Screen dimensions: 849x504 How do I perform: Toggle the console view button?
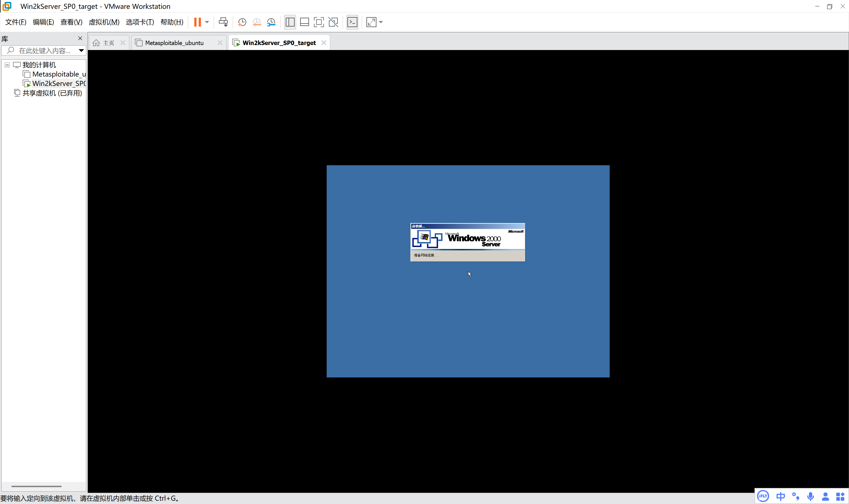click(x=352, y=22)
